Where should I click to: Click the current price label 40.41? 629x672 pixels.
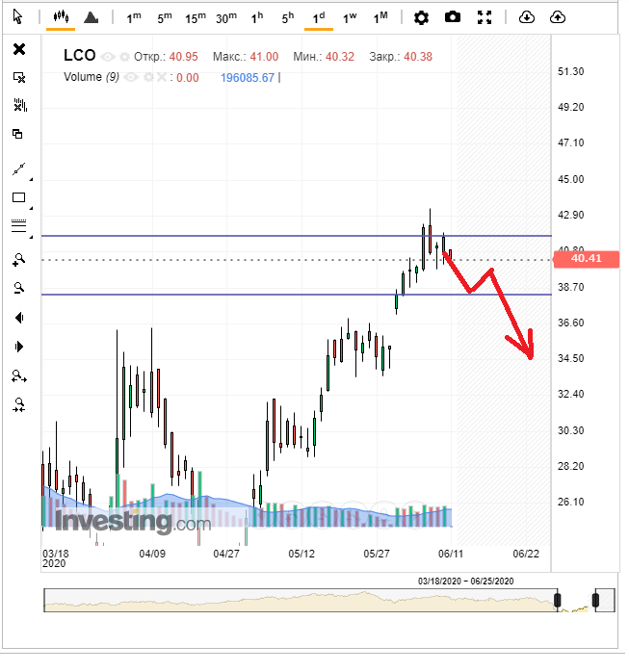(x=586, y=258)
